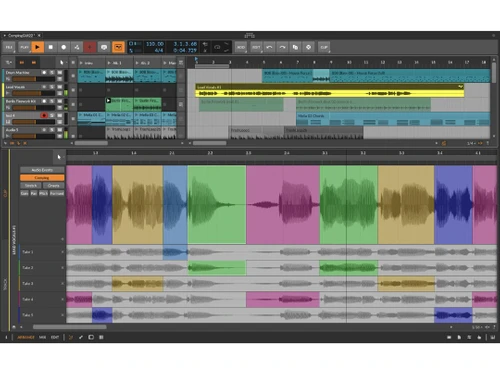Click the Undo arrow icon
The width and height of the screenshot is (500, 375).
(269, 47)
